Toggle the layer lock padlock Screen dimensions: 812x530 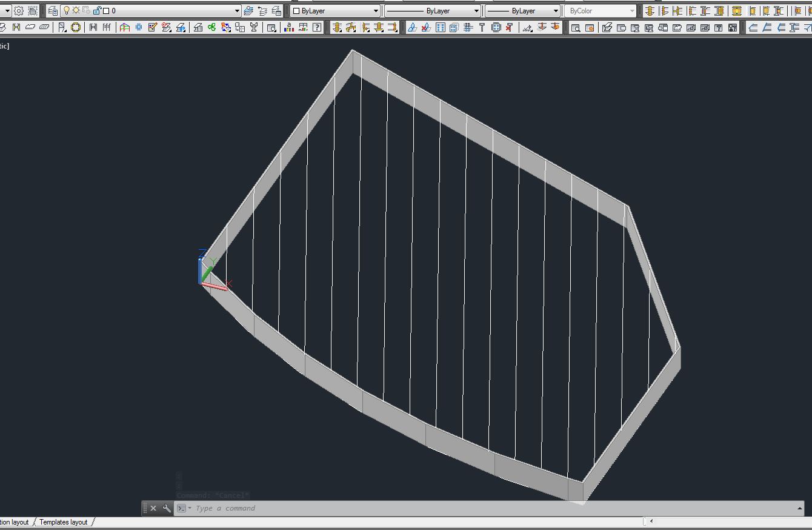(97, 10)
